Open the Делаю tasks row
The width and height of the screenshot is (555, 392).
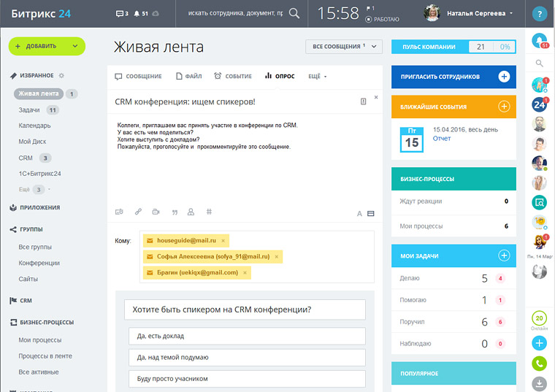coord(453,278)
